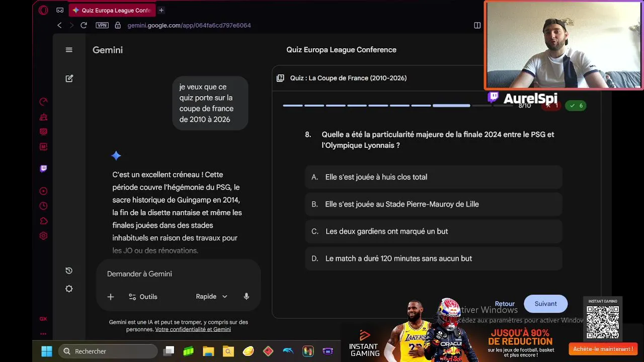Go to next question with Suivant

coord(545,304)
